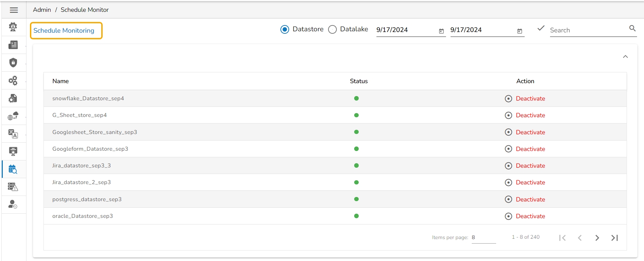Open the hamburger menu icon
644x261 pixels.
pyautogui.click(x=14, y=10)
